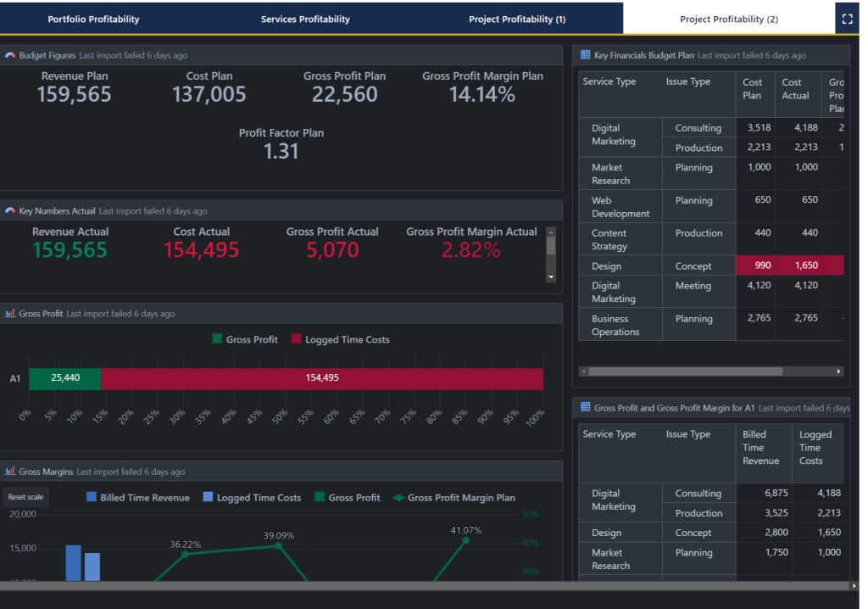Click the left scroll arrow in Key Financials table
The width and height of the screenshot is (868, 609).
point(584,371)
